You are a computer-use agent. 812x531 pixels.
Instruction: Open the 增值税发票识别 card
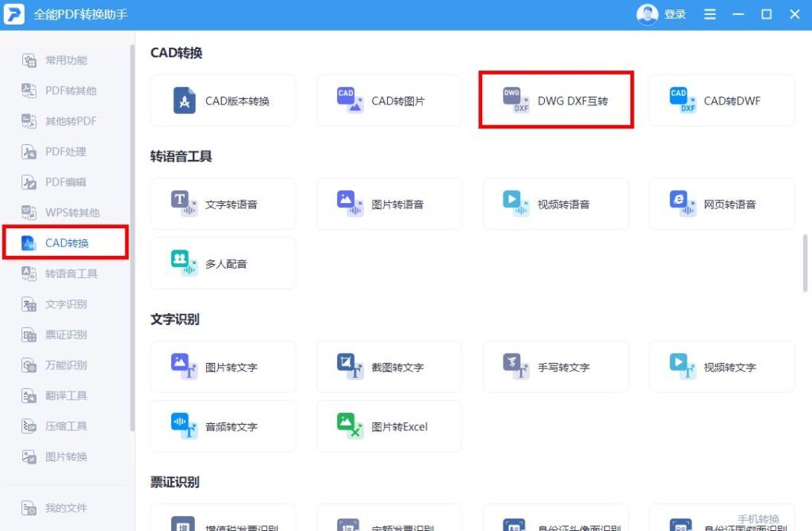click(223, 518)
